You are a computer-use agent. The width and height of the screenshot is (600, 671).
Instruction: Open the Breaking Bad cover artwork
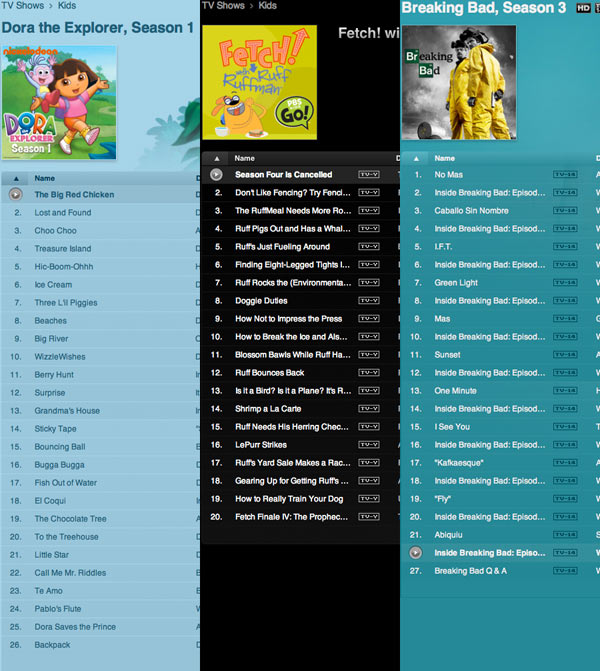coord(459,82)
